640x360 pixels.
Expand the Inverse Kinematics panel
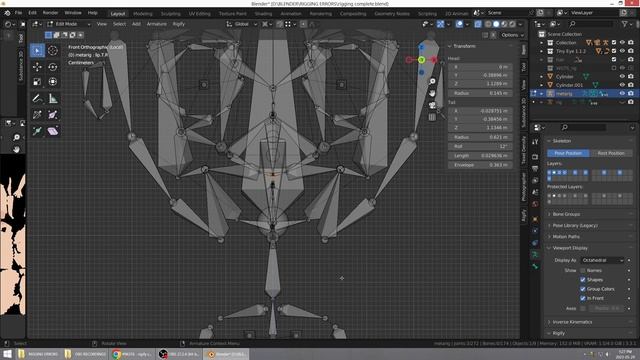(x=572, y=322)
